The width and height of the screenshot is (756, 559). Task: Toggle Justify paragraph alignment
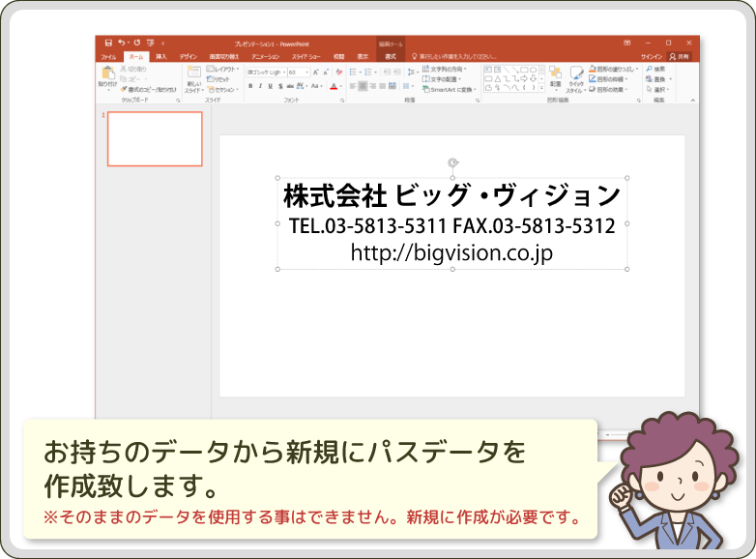click(382, 86)
